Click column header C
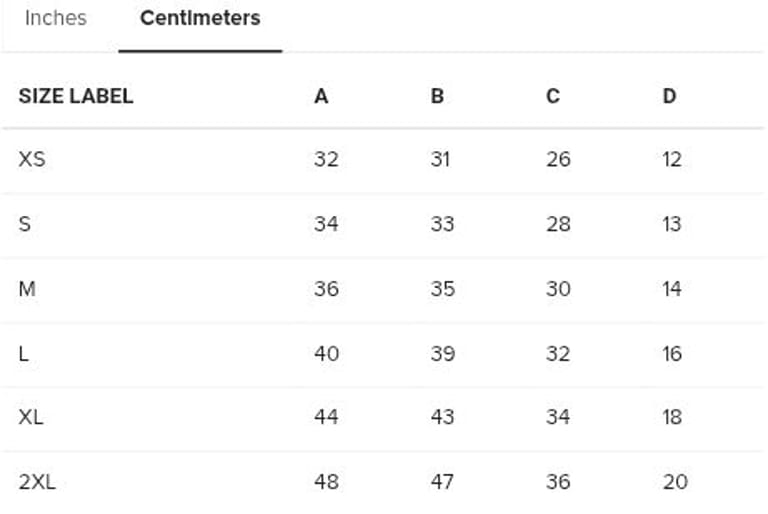768x514 pixels. [x=553, y=96]
